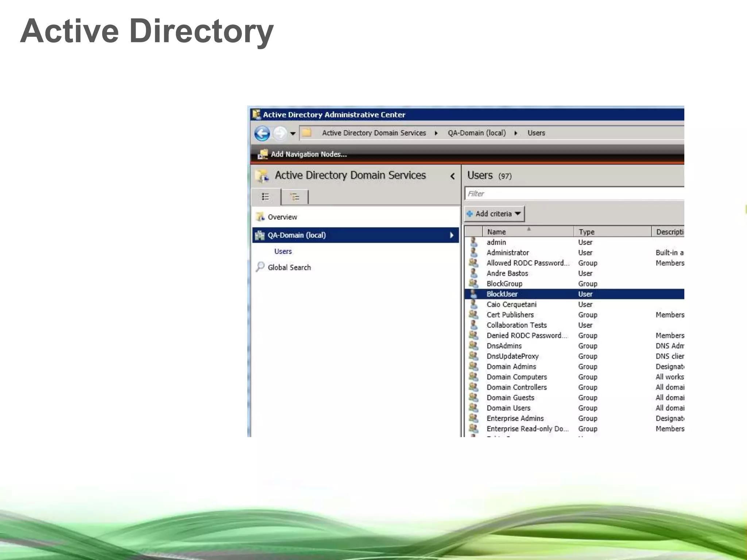Click the group icon beside BlockGroup

coord(473,283)
